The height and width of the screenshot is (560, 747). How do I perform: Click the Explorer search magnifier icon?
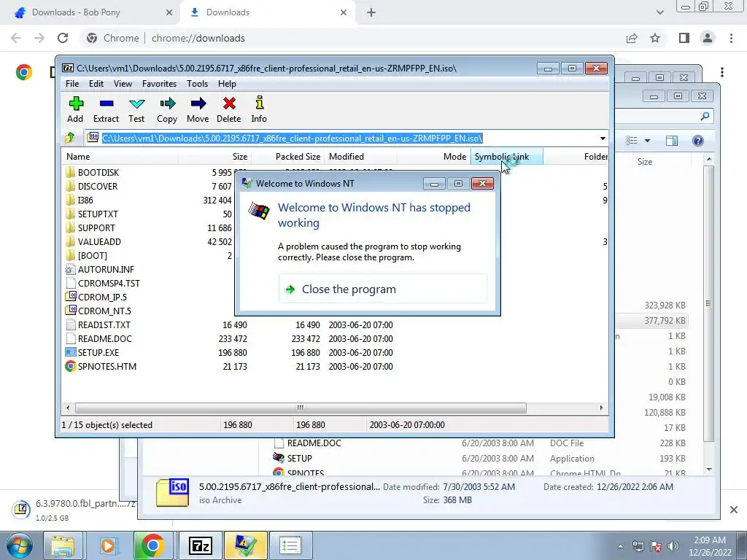(x=705, y=116)
